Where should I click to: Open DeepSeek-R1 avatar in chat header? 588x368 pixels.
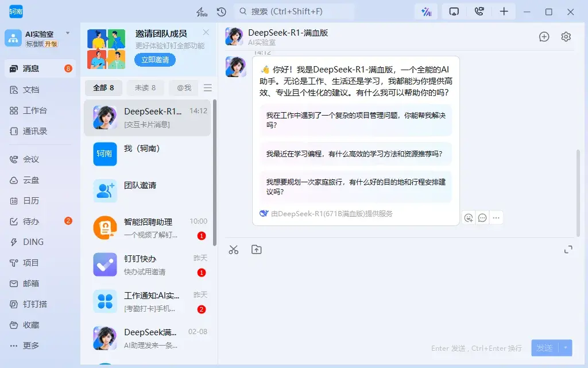point(234,36)
